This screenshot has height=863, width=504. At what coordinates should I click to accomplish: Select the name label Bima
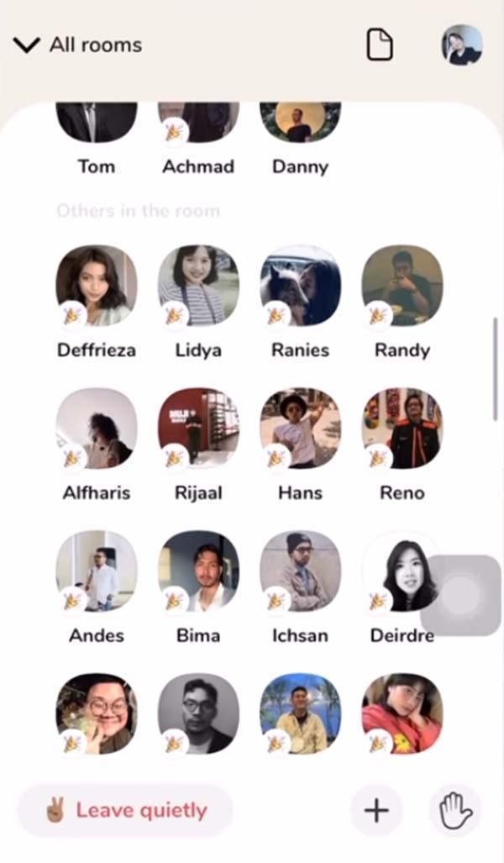198,635
